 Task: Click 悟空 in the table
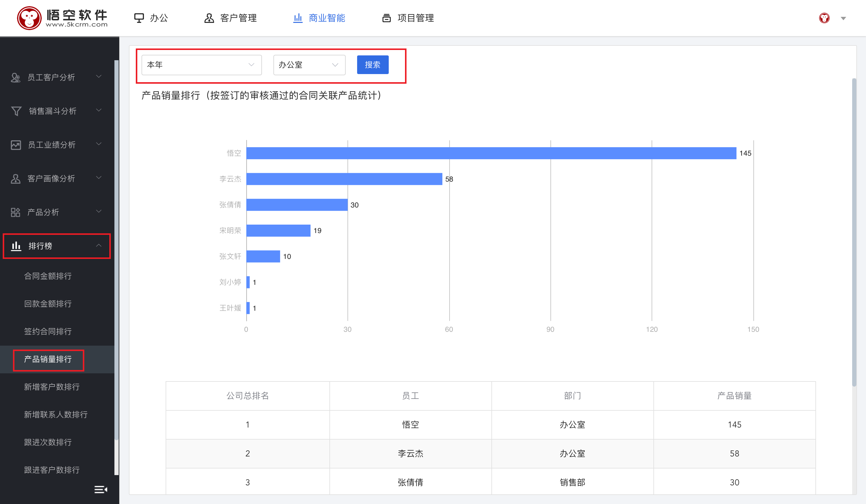tap(410, 425)
